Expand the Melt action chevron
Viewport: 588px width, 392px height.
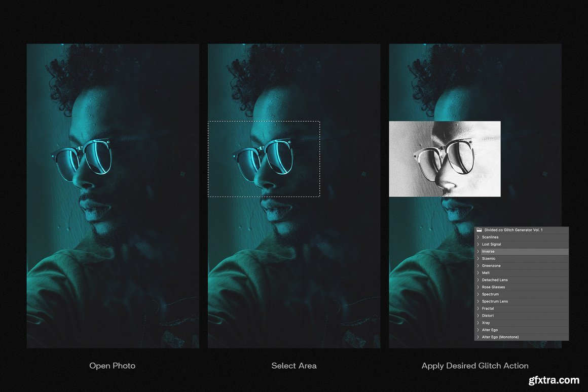click(478, 273)
